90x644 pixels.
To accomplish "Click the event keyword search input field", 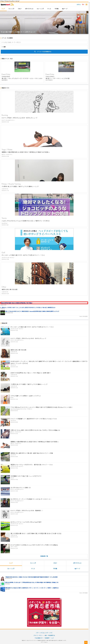I will pos(44,42).
